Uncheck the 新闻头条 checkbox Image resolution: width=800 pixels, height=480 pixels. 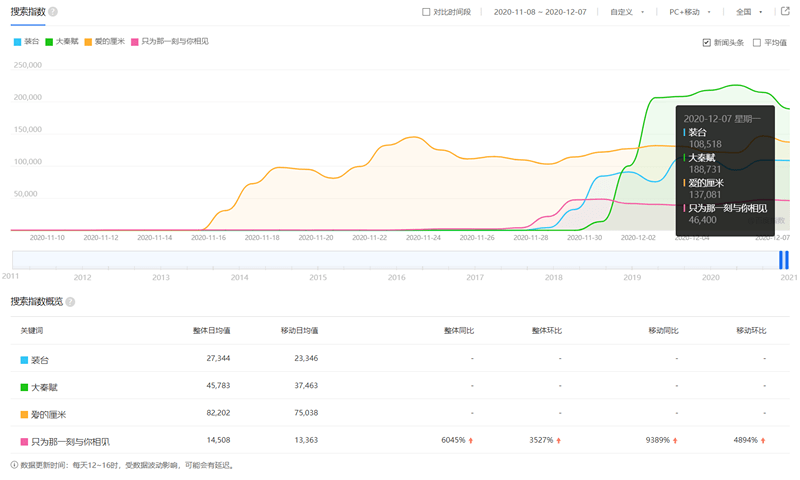click(x=707, y=43)
